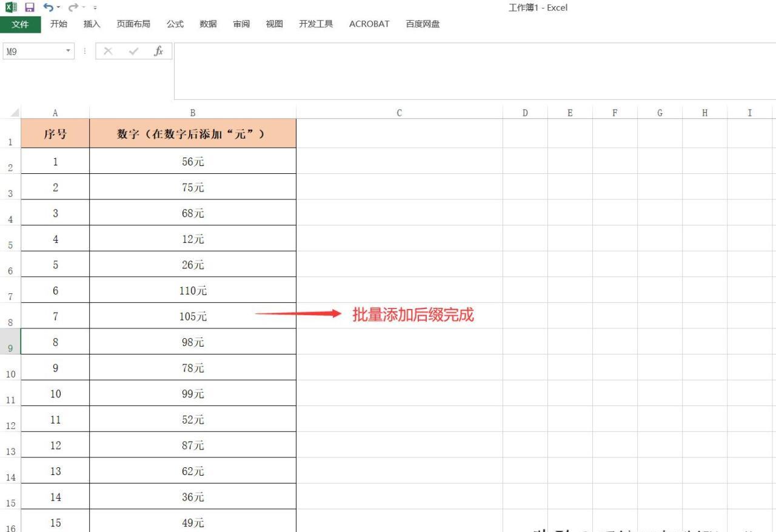The height and width of the screenshot is (532, 776).
Task: Click cell containing 78元
Action: pyautogui.click(x=193, y=368)
